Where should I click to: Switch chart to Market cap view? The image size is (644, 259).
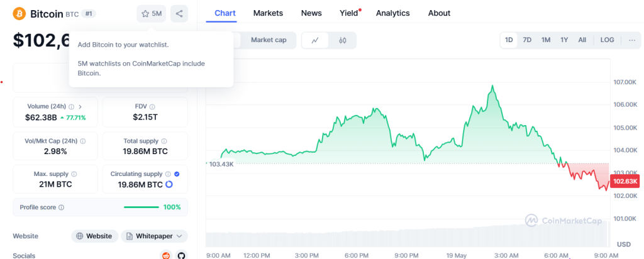[x=269, y=40]
